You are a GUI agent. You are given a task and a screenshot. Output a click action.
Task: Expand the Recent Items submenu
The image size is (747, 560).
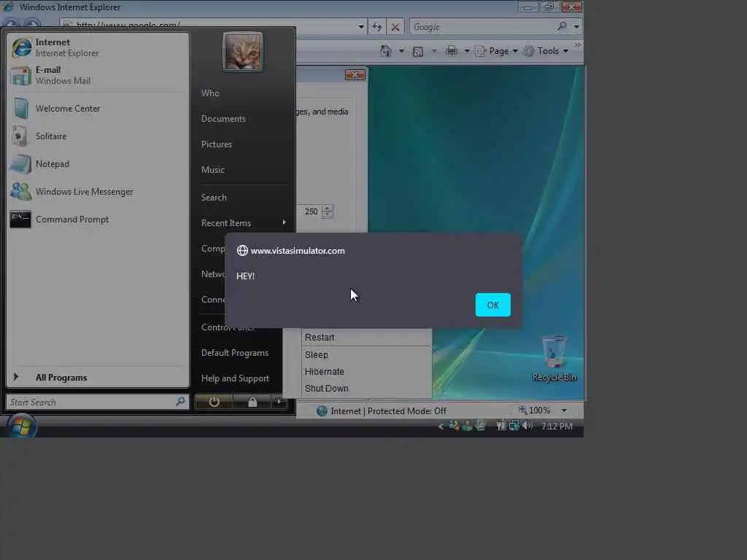click(243, 223)
